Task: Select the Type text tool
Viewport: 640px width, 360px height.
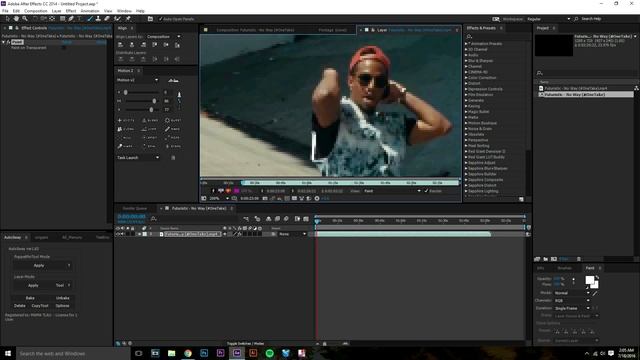Action: [x=80, y=19]
